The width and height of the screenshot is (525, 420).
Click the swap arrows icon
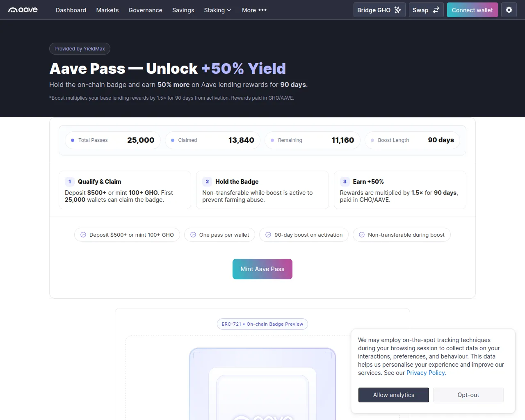pos(436,10)
